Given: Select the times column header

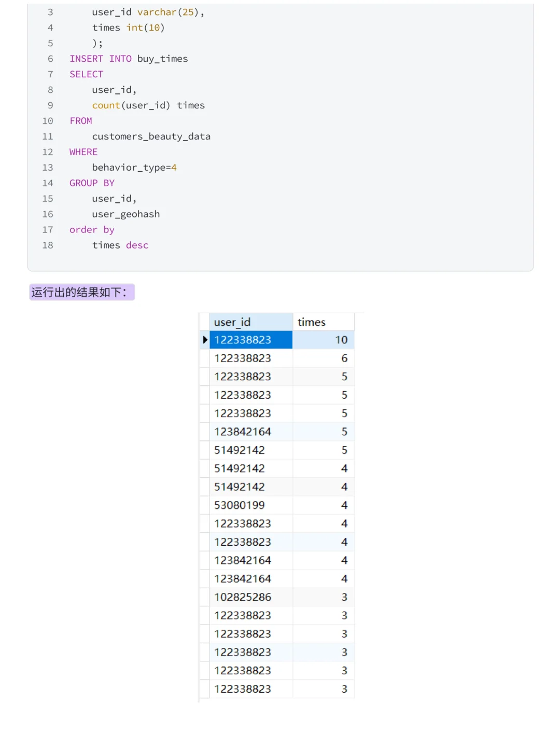Looking at the screenshot, I should click(x=324, y=322).
